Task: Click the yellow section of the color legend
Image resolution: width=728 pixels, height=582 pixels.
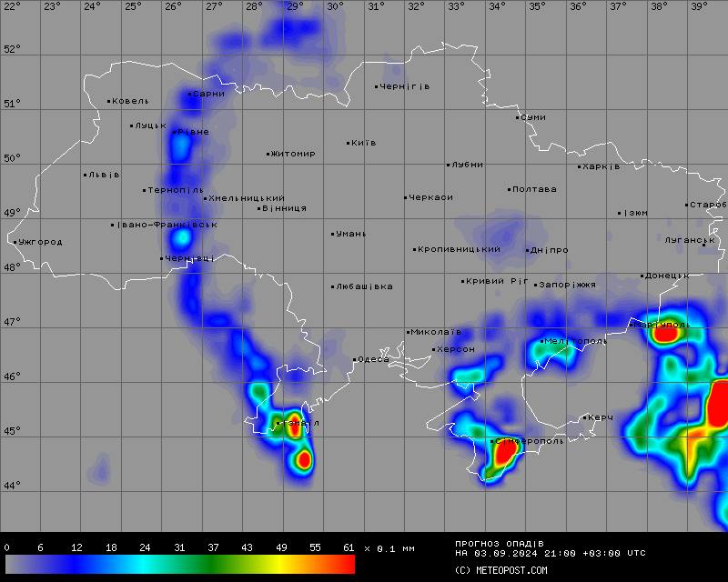Action: point(289,565)
